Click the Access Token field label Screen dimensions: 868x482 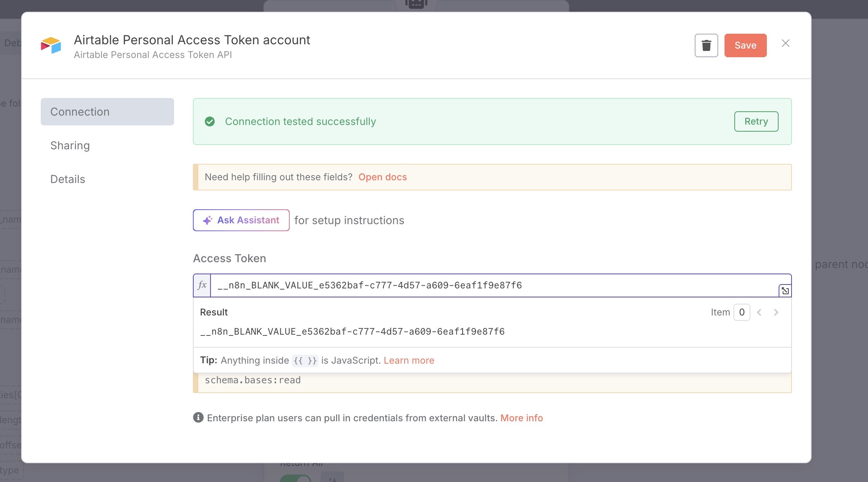click(230, 258)
